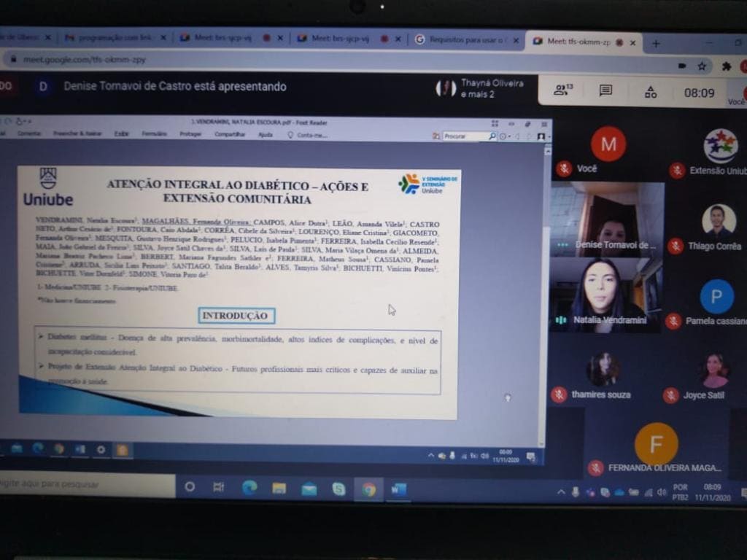Launch Microsoft Edge from the taskbar

[x=249, y=488]
